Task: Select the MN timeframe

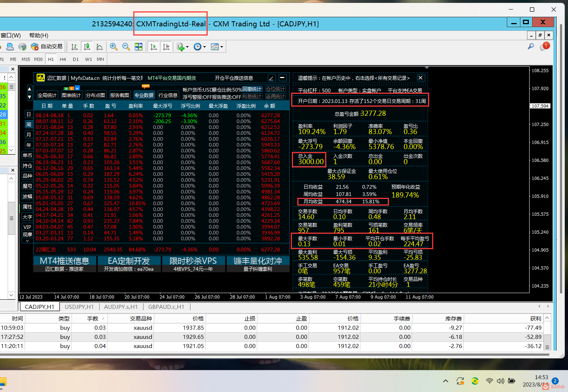Action: (100, 59)
